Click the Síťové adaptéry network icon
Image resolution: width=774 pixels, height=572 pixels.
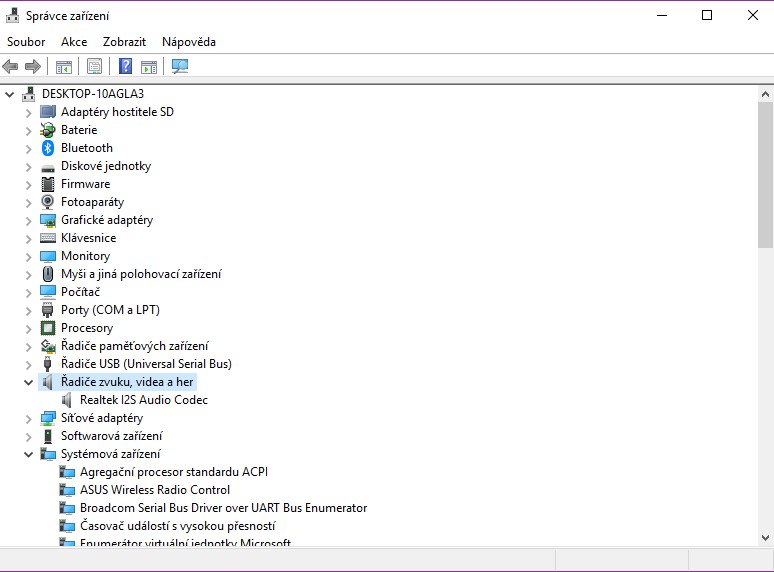tap(48, 418)
